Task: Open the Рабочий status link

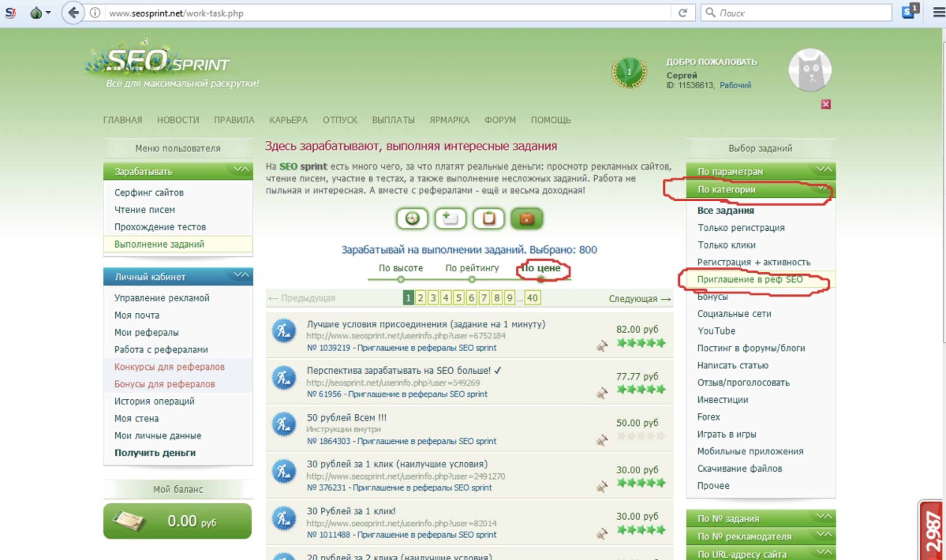Action: [x=735, y=85]
